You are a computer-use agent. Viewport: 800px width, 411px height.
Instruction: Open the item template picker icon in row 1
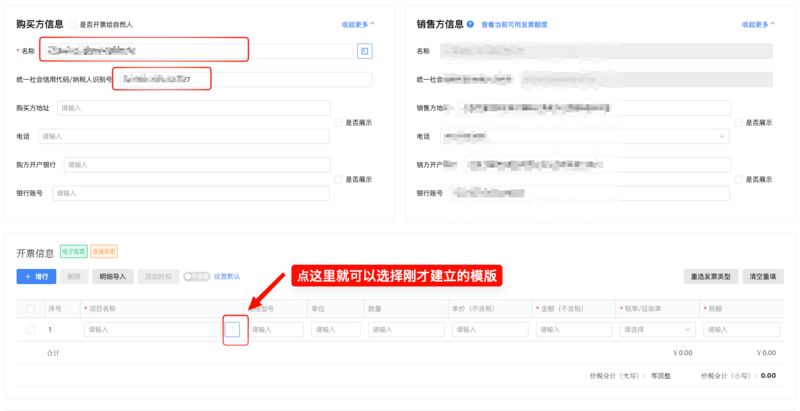(232, 329)
